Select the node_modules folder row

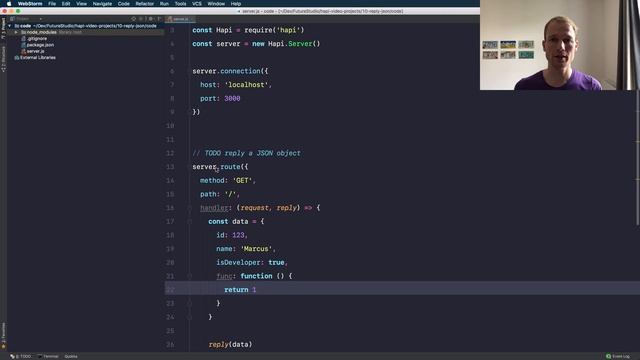coord(86,32)
